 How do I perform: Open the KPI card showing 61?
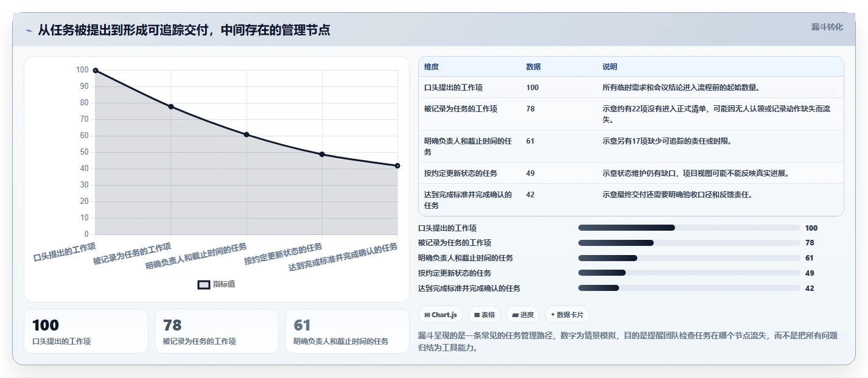tap(347, 331)
